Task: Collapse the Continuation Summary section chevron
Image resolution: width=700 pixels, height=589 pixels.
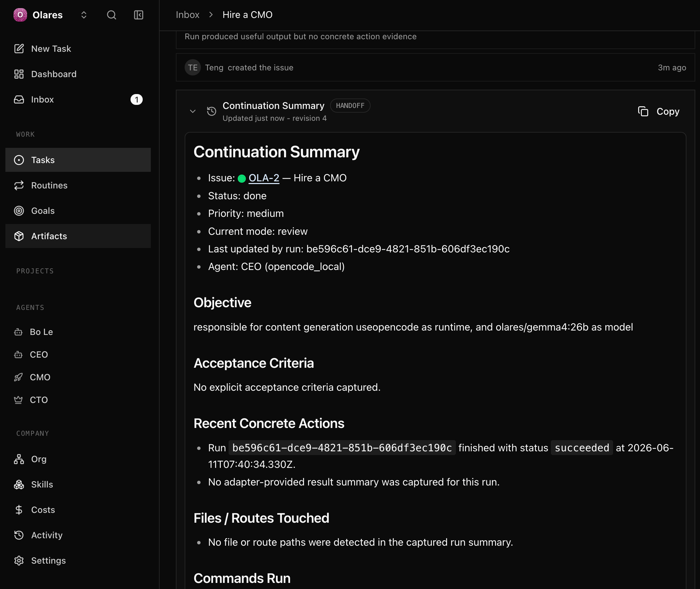Action: click(x=193, y=111)
